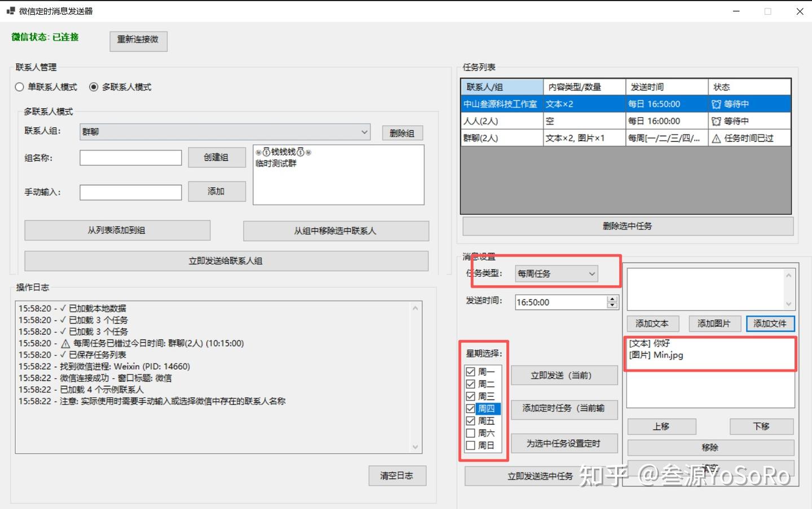Click 删除组 button
The height and width of the screenshot is (509, 812).
pyautogui.click(x=402, y=133)
